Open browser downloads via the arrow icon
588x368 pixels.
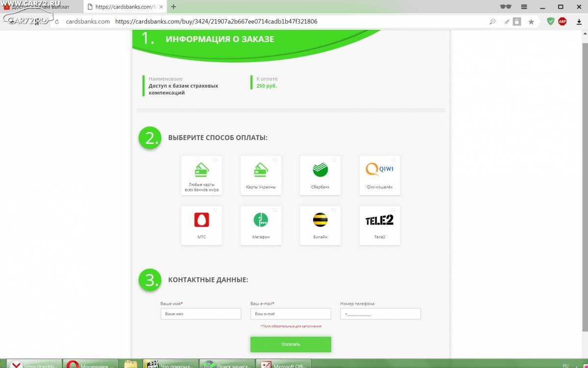click(x=579, y=22)
